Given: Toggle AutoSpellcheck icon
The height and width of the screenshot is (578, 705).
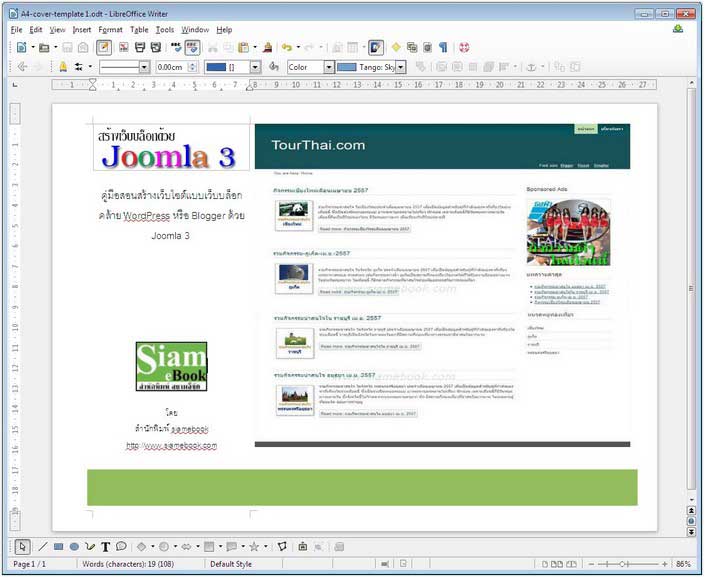Looking at the screenshot, I should click(x=192, y=47).
